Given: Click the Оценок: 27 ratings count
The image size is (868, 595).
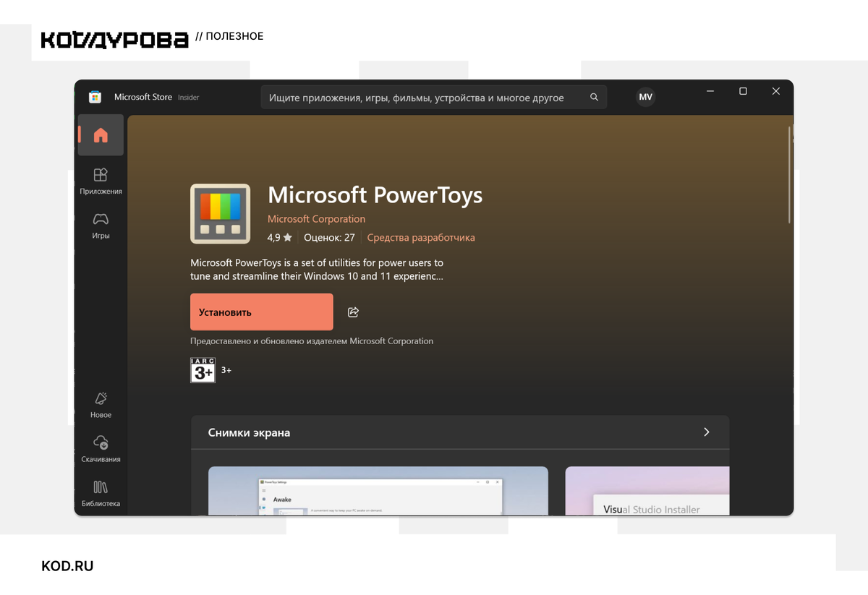Looking at the screenshot, I should [329, 237].
